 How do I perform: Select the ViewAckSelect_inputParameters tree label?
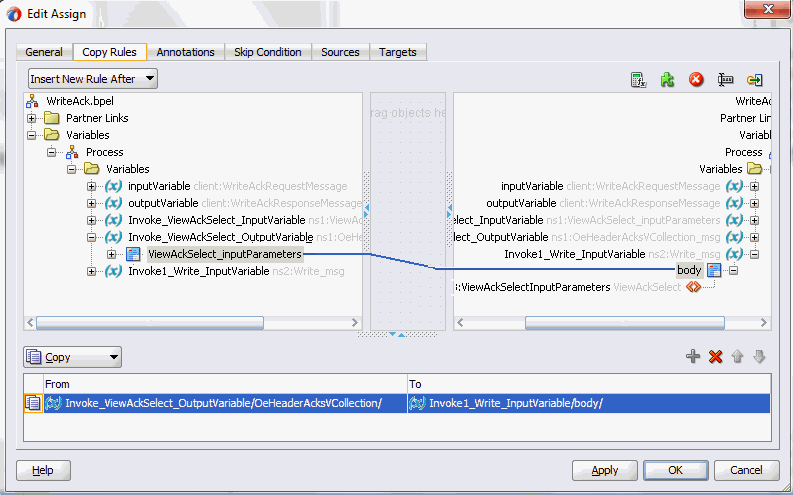tap(225, 254)
